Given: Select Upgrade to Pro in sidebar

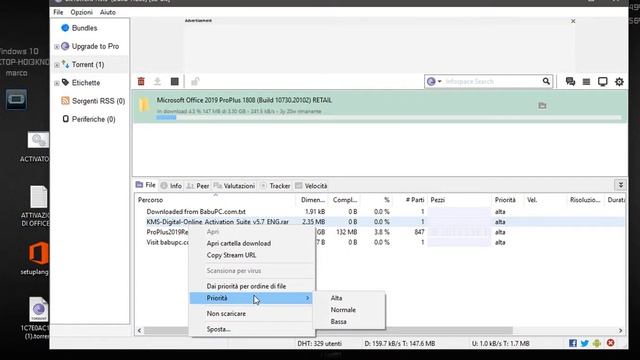Looking at the screenshot, I should pyautogui.click(x=95, y=47).
